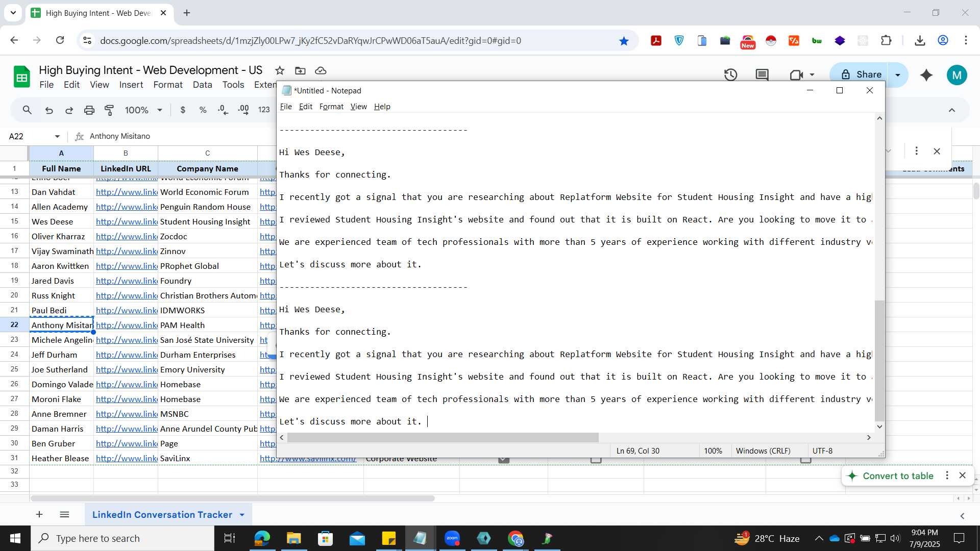Image resolution: width=980 pixels, height=551 pixels.
Task: Format as currency dollar icon
Action: 183,110
